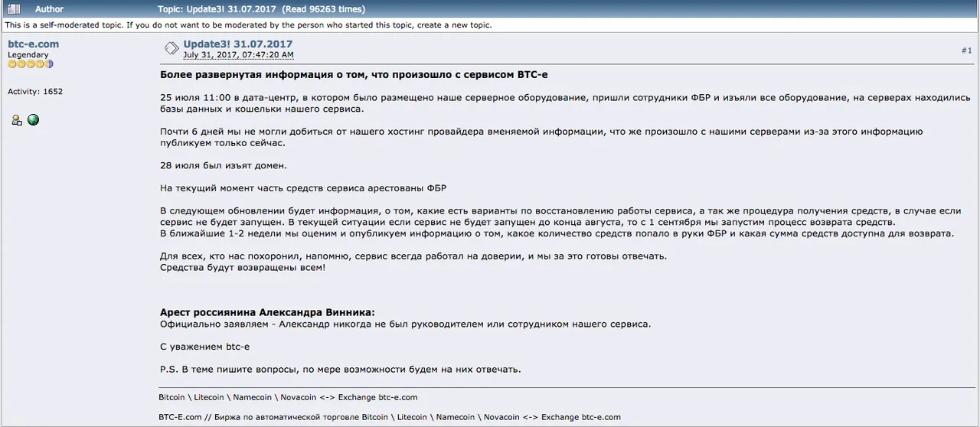Click the Activity: 1652 text
The height and width of the screenshot is (427, 980).
click(x=35, y=92)
